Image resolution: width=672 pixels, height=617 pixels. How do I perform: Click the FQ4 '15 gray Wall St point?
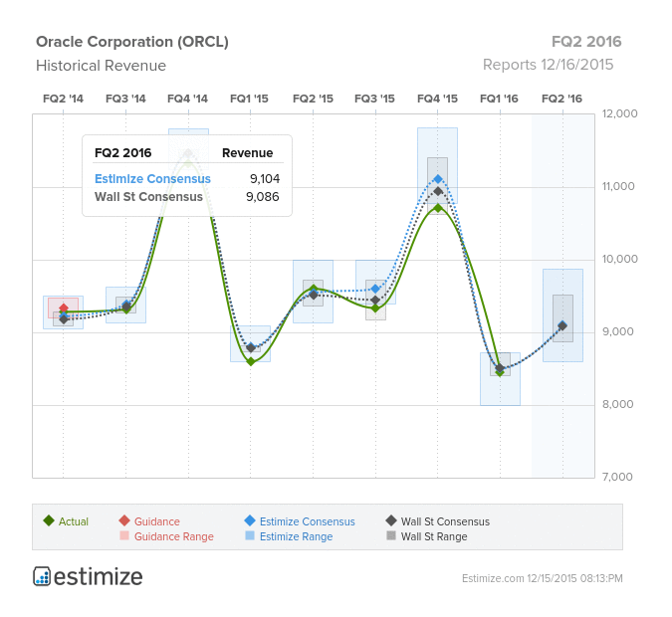(x=438, y=191)
